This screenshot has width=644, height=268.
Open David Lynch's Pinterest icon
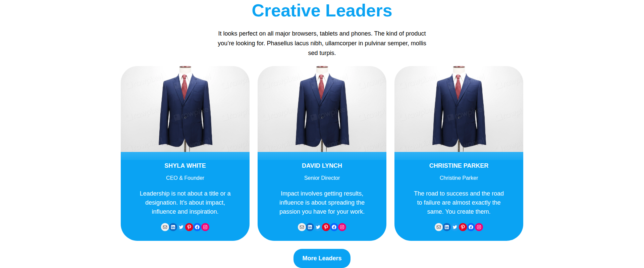coord(326,227)
